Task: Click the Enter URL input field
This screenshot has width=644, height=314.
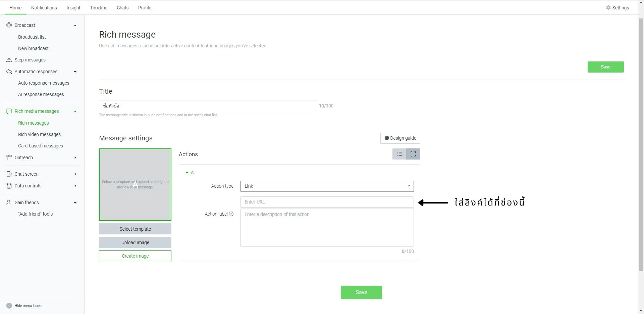Action: pos(327,202)
